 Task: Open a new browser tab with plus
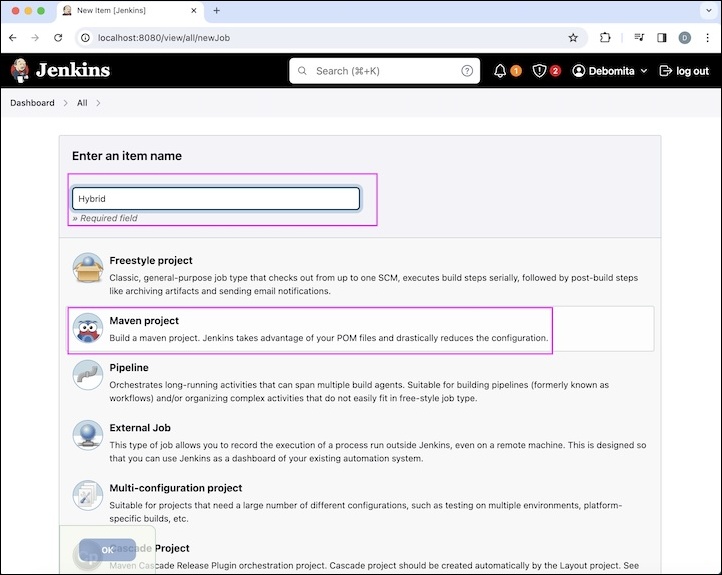pyautogui.click(x=216, y=11)
